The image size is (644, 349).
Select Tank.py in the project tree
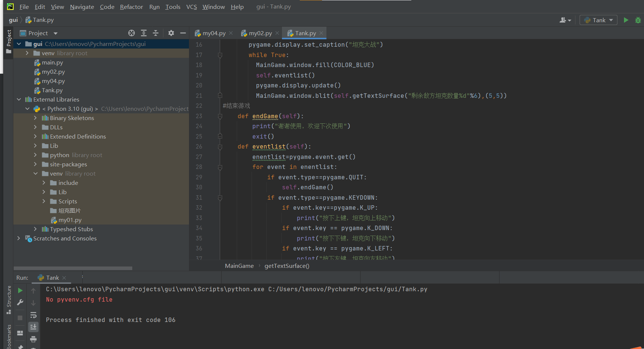[x=52, y=90]
